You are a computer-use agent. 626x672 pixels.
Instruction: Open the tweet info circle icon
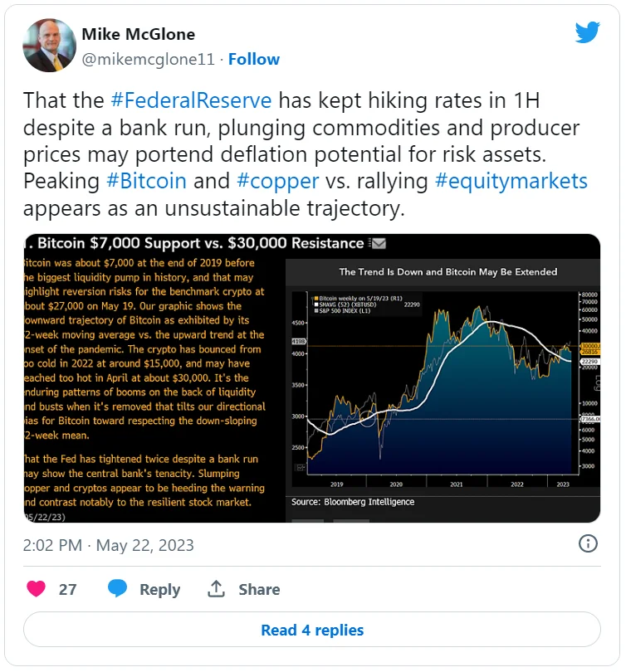click(588, 544)
